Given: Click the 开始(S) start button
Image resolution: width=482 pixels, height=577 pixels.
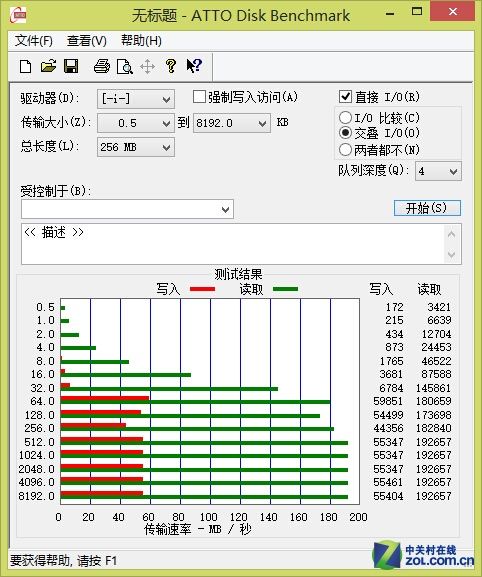Looking at the screenshot, I should point(427,208).
